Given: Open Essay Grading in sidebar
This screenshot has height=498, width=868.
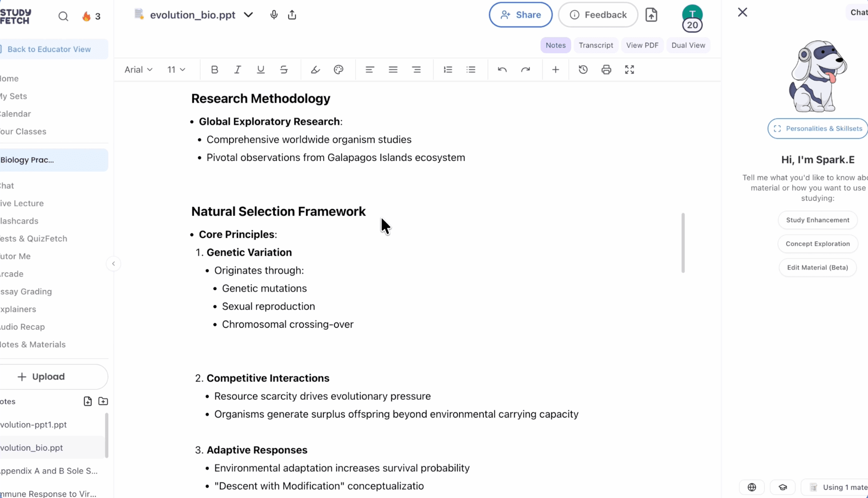Looking at the screenshot, I should pyautogui.click(x=26, y=291).
